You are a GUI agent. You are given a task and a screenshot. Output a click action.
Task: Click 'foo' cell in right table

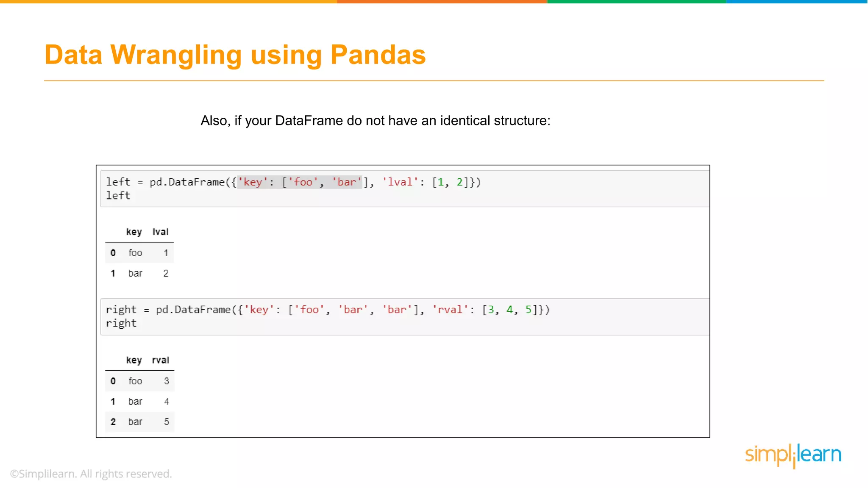click(x=135, y=381)
